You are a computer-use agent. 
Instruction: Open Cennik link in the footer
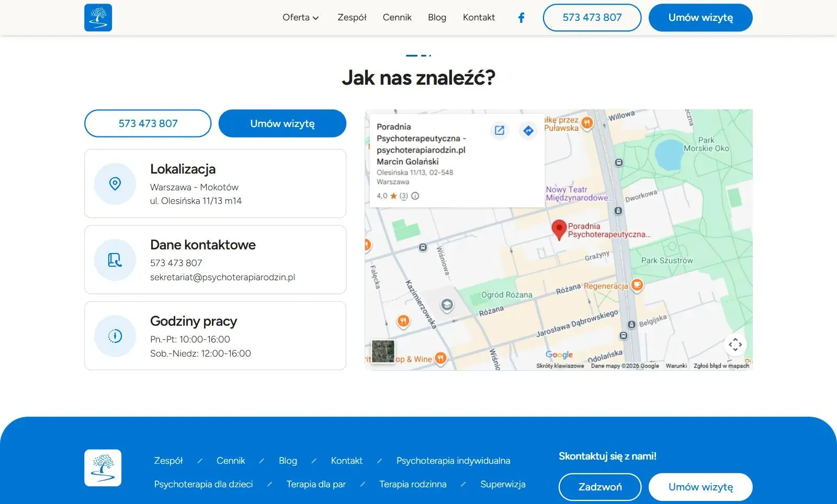coord(231,461)
